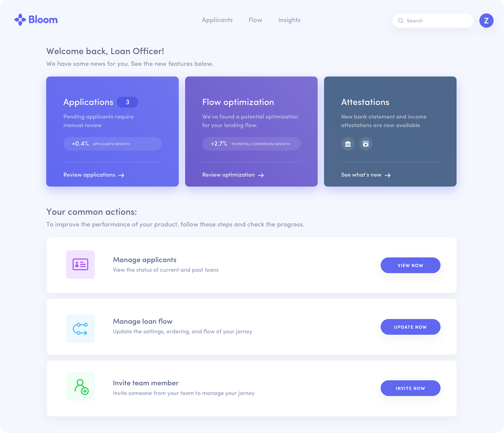Click VIEW NOW to manage applicants
The width and height of the screenshot is (504, 433).
(x=410, y=265)
